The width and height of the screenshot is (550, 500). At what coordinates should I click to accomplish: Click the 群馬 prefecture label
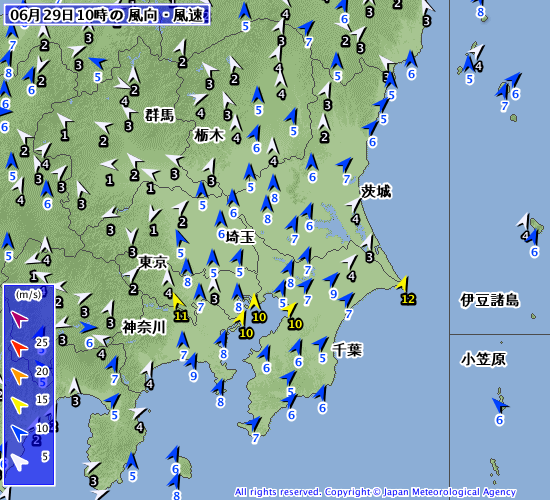tap(160, 115)
